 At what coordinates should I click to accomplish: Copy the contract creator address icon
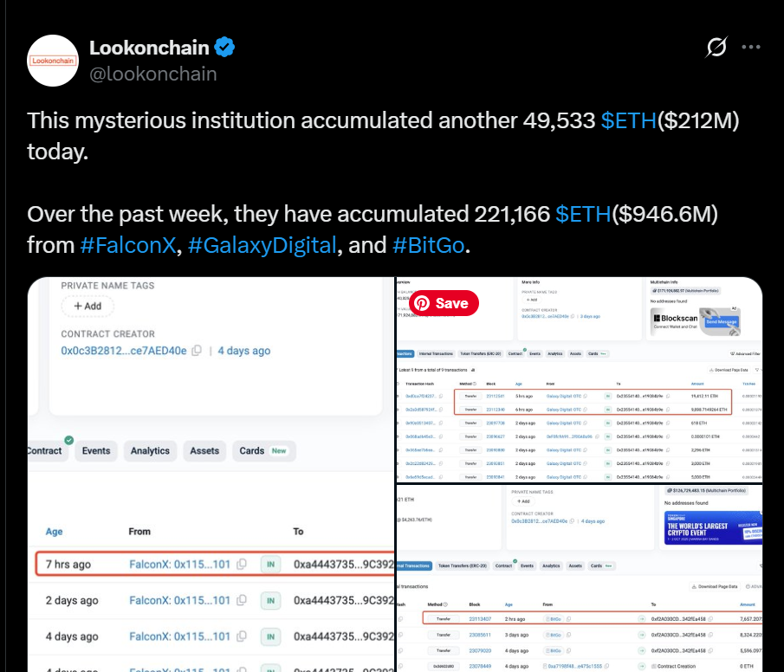click(x=197, y=351)
